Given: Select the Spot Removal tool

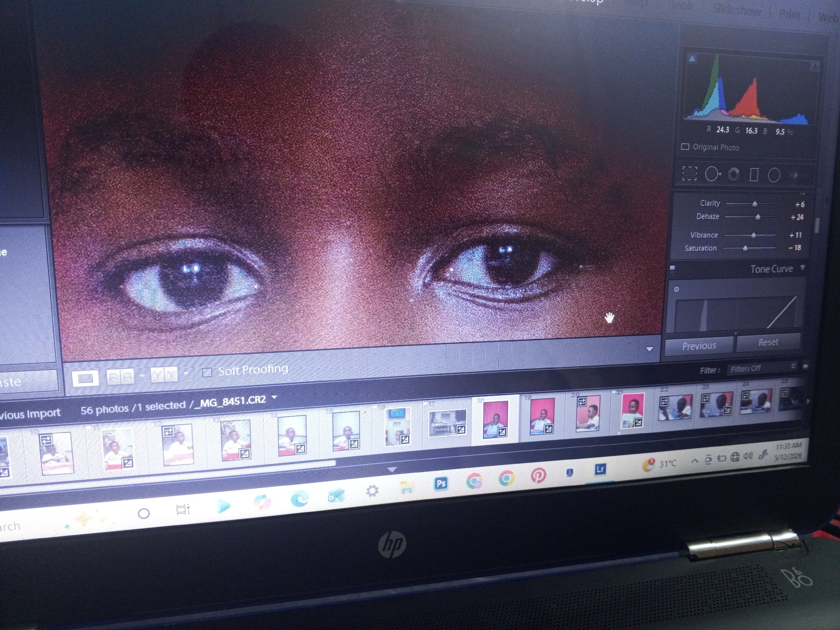Looking at the screenshot, I should [712, 174].
